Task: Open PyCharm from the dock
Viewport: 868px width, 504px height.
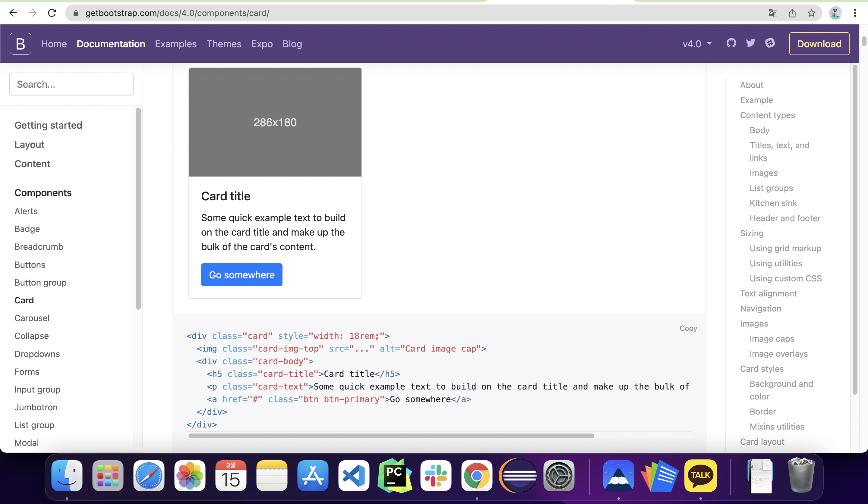Action: click(x=395, y=475)
